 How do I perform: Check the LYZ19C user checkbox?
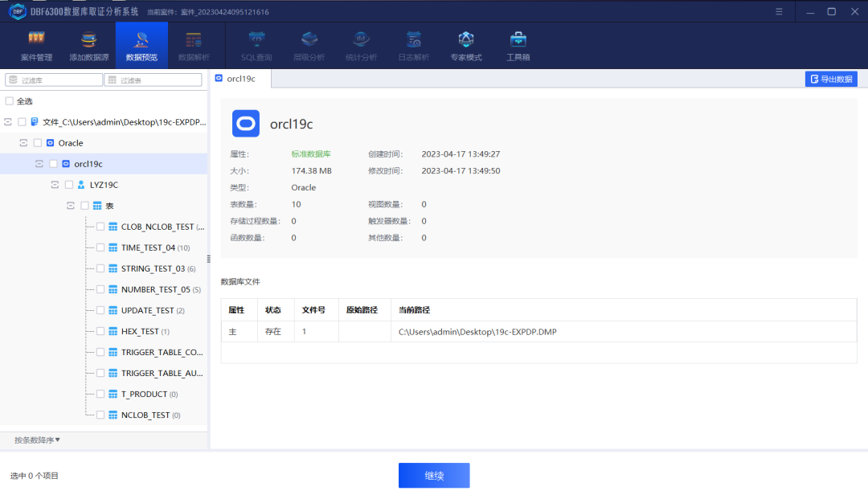tap(69, 185)
